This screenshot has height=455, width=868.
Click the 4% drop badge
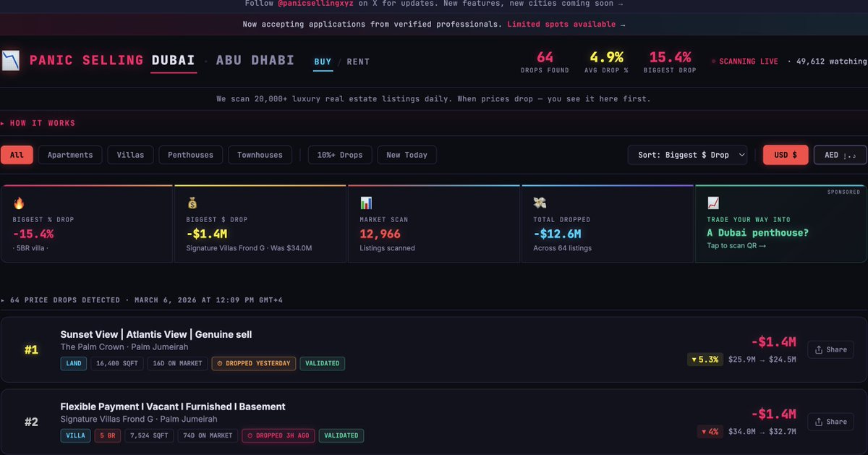(x=710, y=432)
